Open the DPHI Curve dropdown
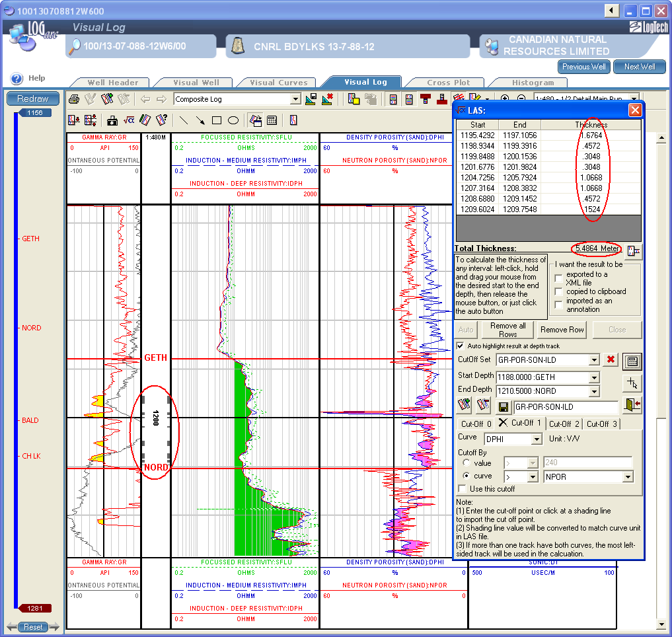This screenshot has height=637, width=672. click(x=537, y=439)
